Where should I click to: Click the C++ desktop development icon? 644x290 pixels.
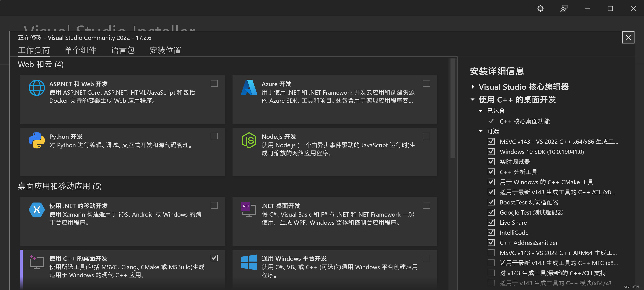pos(37,262)
